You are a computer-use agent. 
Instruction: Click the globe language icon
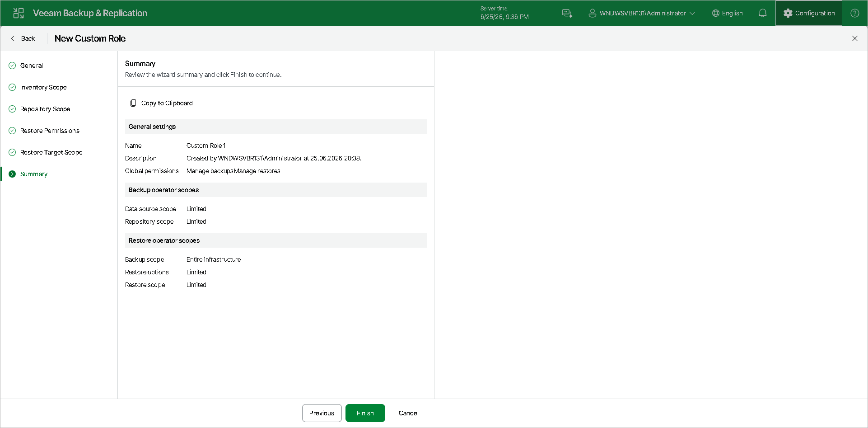click(x=716, y=13)
